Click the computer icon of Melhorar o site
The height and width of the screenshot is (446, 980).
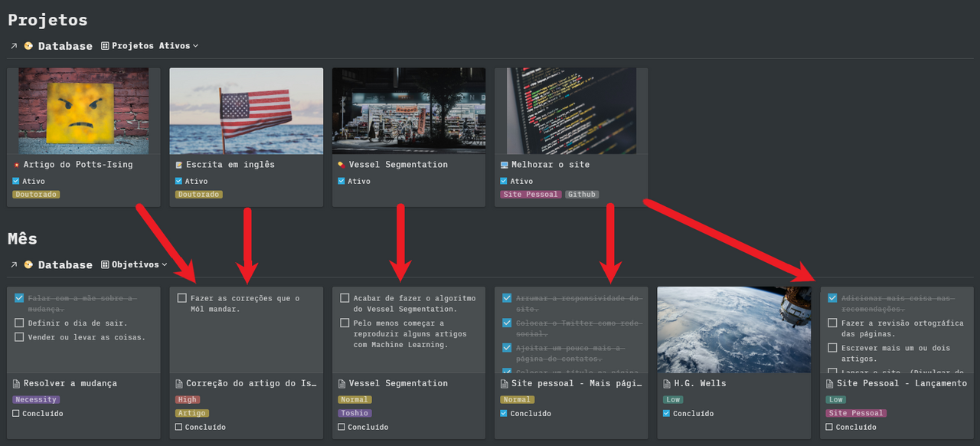tap(504, 165)
